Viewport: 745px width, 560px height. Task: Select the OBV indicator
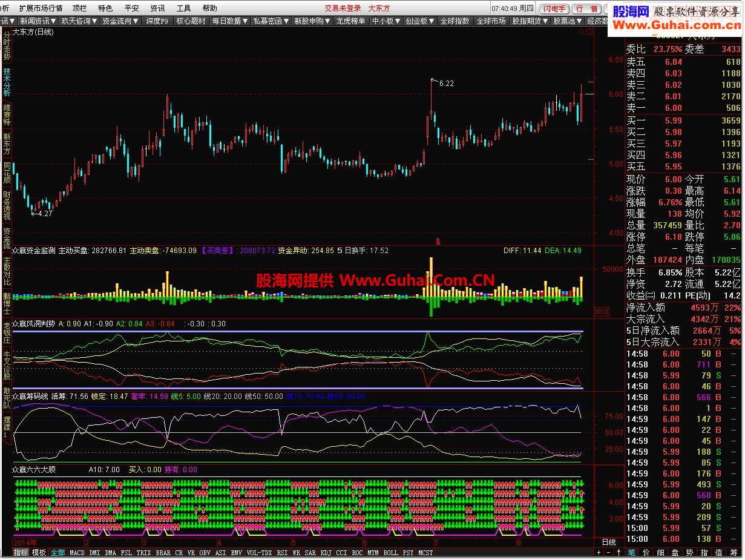(x=205, y=553)
